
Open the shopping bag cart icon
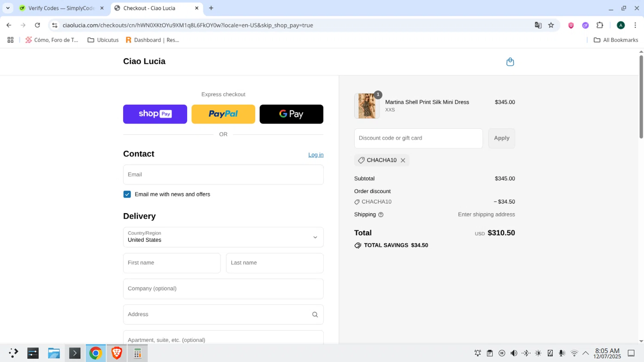coord(510,62)
